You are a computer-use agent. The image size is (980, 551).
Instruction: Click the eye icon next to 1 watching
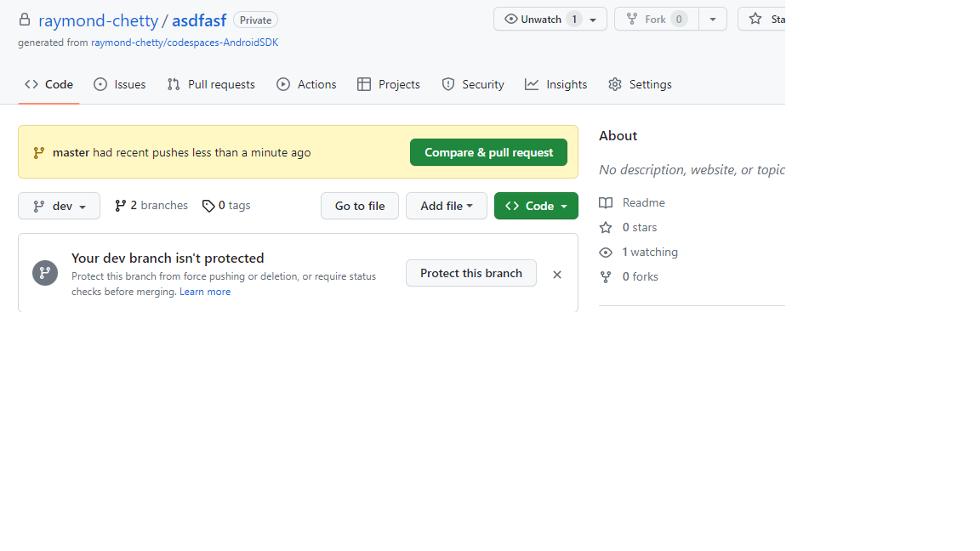(605, 252)
